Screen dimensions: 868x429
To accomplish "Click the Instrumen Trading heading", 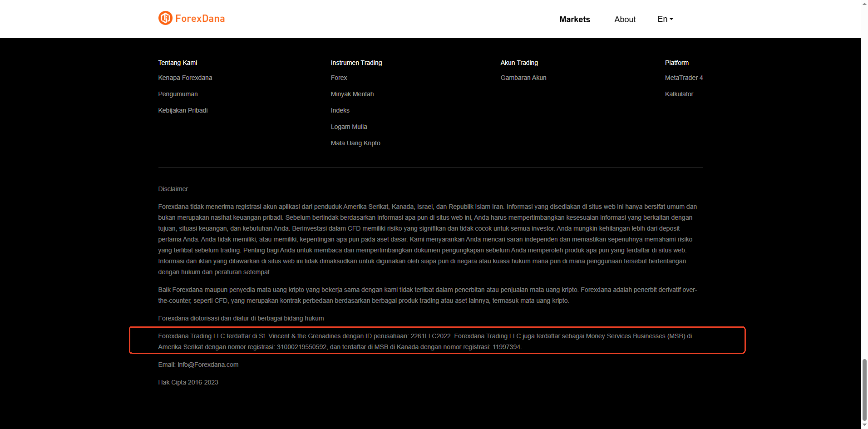I will (x=356, y=63).
